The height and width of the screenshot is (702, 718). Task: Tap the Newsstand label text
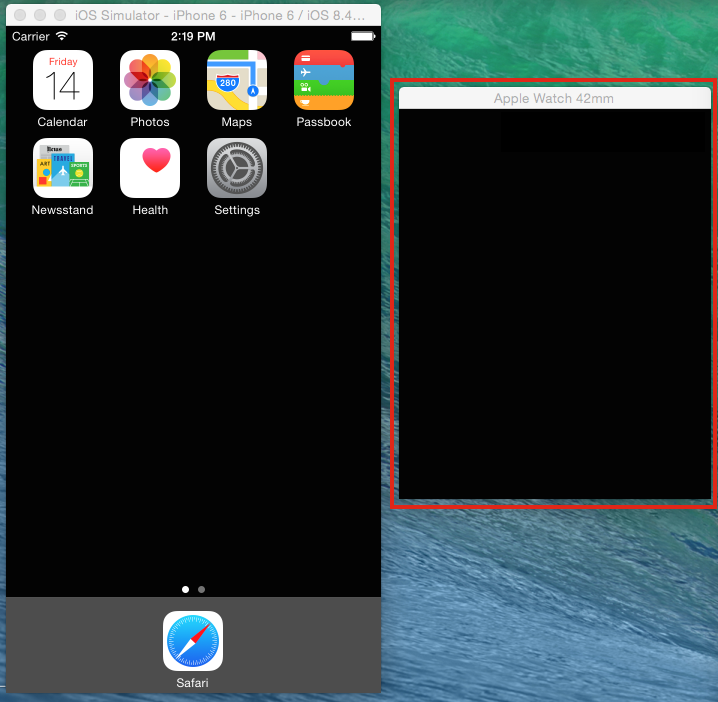click(x=62, y=210)
